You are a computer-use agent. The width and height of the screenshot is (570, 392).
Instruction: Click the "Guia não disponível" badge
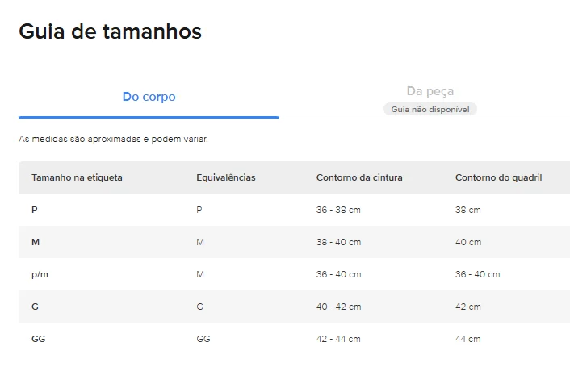coord(430,109)
